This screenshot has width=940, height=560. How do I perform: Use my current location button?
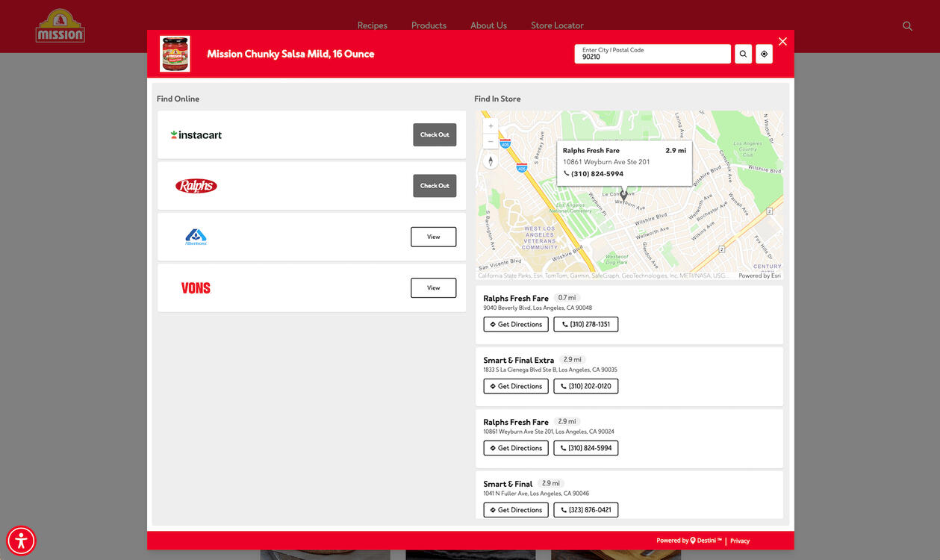764,54
